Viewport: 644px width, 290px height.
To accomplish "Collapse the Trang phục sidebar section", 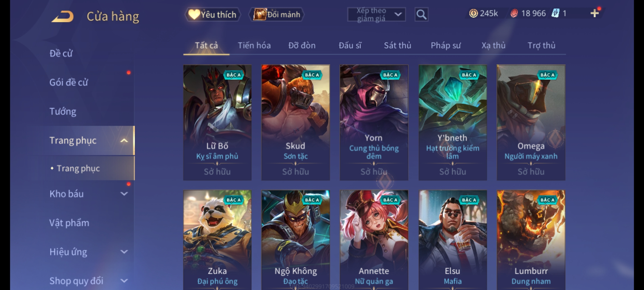I will [x=124, y=140].
